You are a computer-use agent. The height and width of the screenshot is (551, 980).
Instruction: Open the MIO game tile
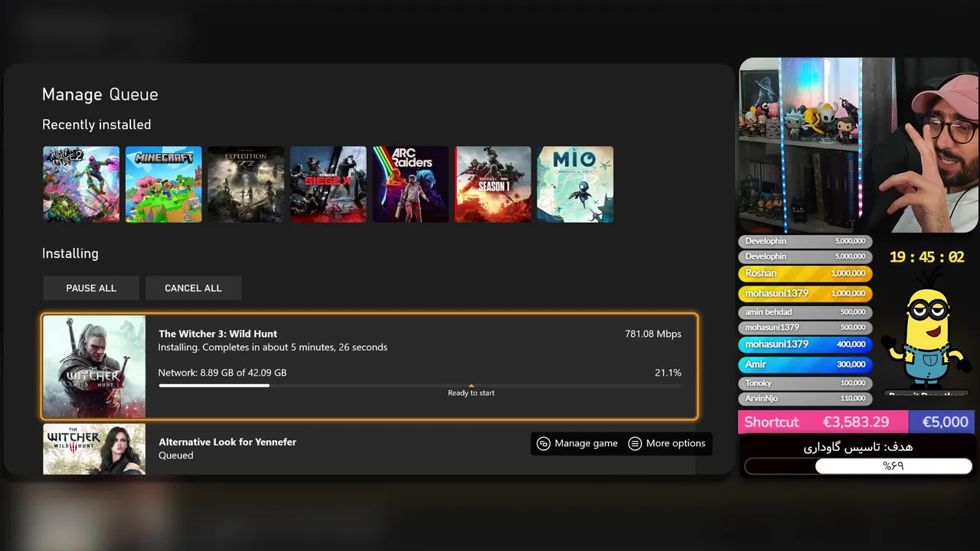pos(575,184)
